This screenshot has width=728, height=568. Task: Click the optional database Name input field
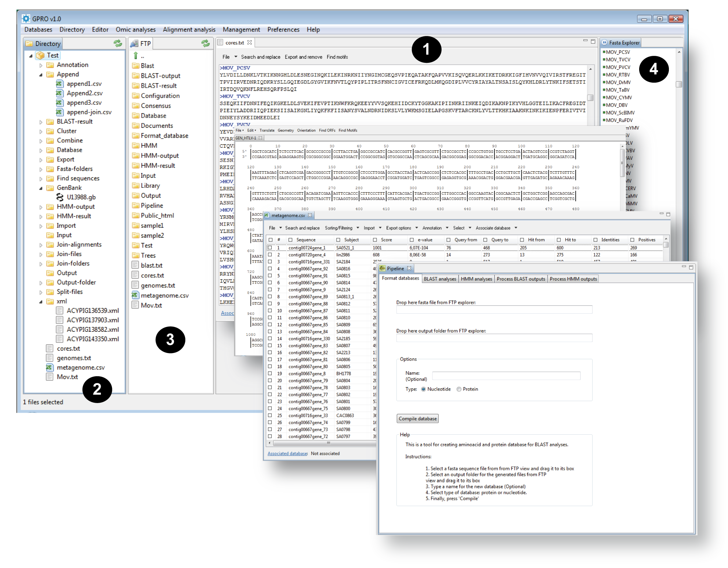pyautogui.click(x=506, y=376)
